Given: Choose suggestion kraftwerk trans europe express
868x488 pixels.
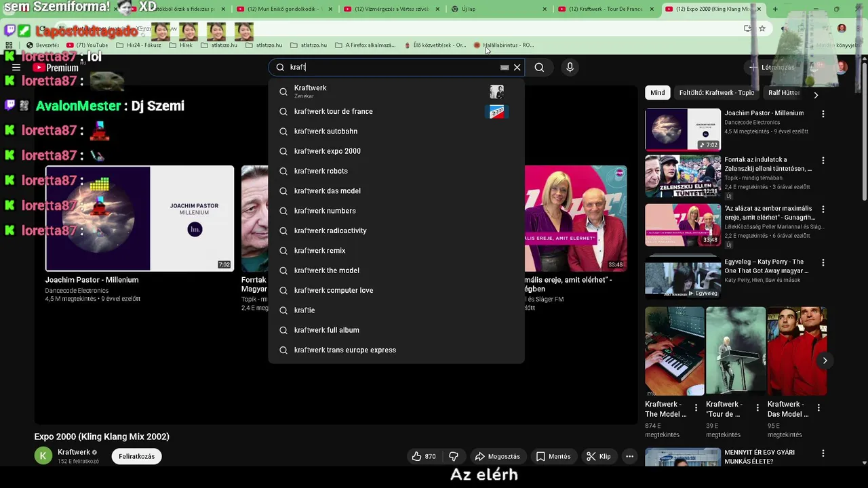Looking at the screenshot, I should coord(397,350).
